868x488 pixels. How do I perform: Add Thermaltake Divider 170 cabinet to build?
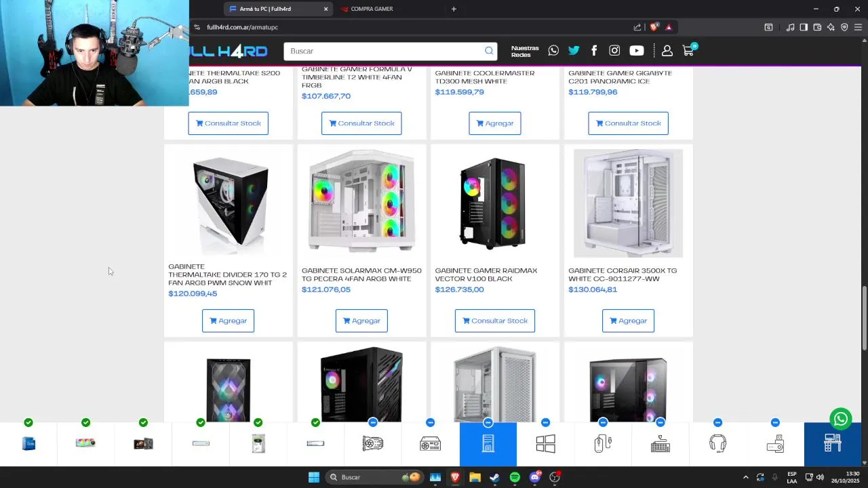tap(228, 321)
